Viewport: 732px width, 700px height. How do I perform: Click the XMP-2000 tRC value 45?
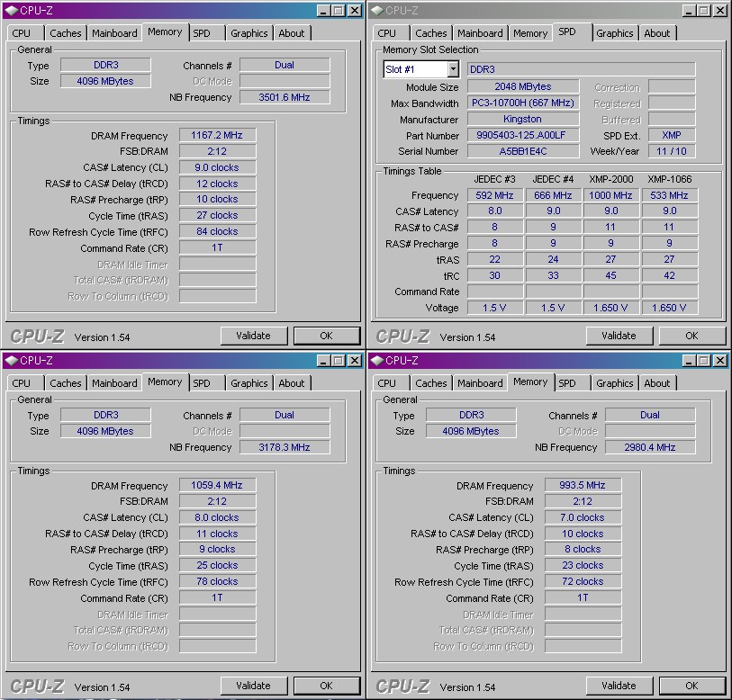click(x=610, y=275)
